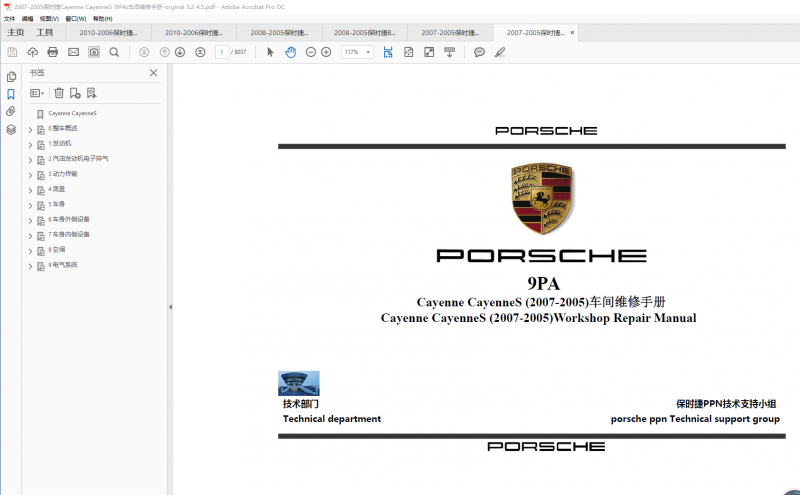Screen dimensions: 800x495
Task: Click the building image in document
Action: click(298, 383)
